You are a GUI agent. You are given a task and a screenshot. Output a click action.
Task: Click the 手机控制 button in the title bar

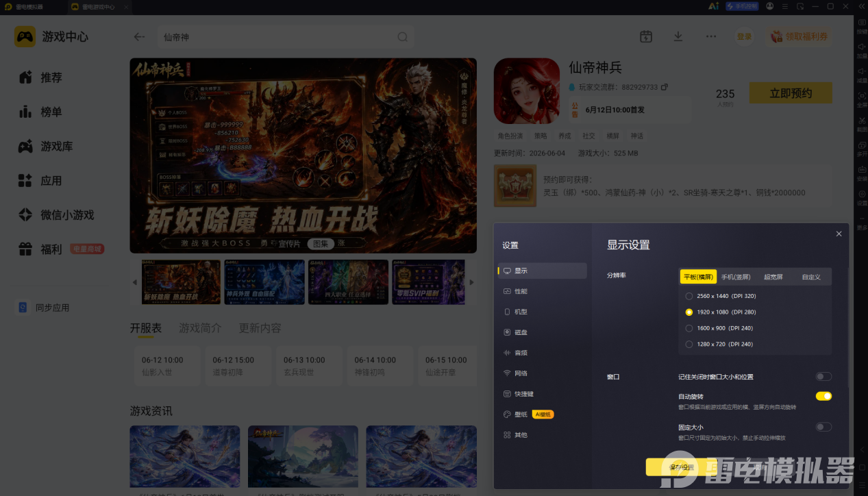tap(742, 6)
